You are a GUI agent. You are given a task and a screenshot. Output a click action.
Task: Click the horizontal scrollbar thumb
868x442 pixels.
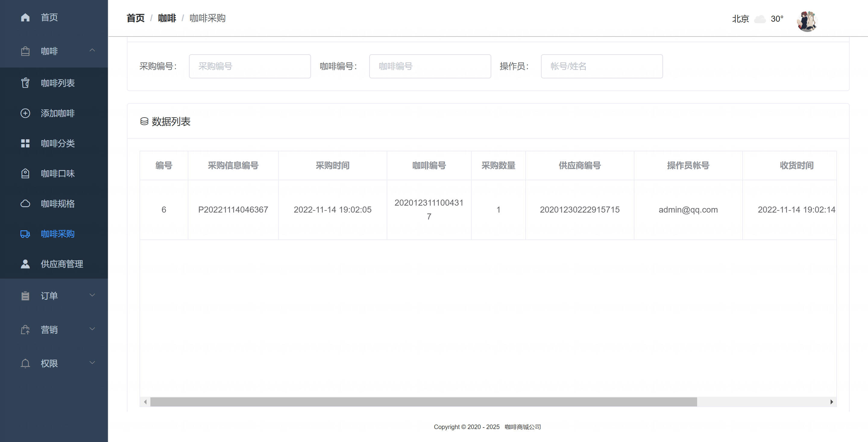click(423, 402)
